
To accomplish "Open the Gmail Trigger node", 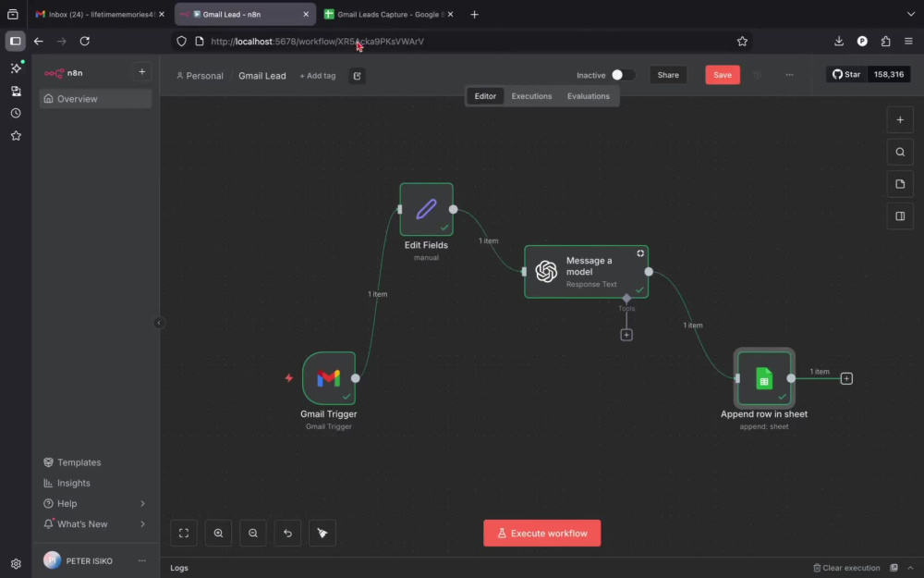I will (x=329, y=378).
